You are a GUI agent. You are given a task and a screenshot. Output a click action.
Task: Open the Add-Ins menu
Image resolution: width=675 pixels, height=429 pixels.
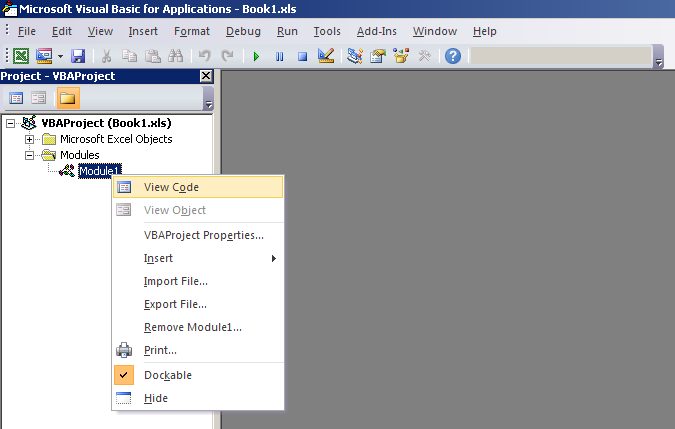click(377, 31)
